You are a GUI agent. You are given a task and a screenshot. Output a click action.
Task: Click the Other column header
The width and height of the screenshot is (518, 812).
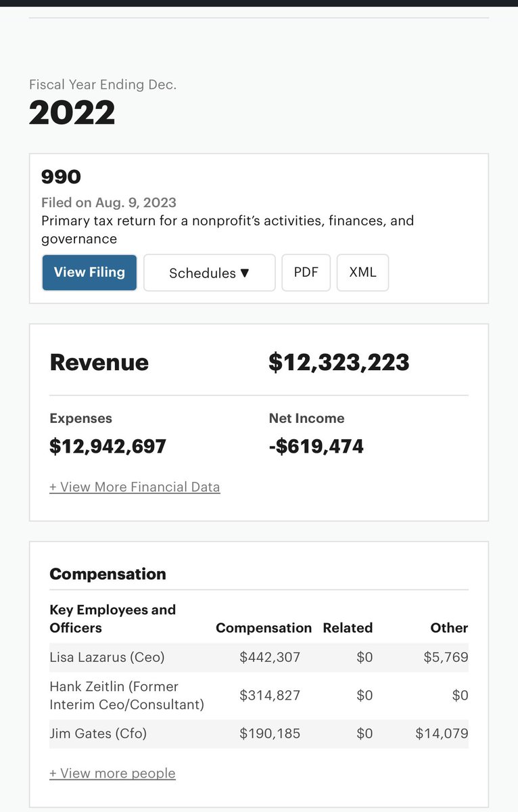tap(449, 628)
